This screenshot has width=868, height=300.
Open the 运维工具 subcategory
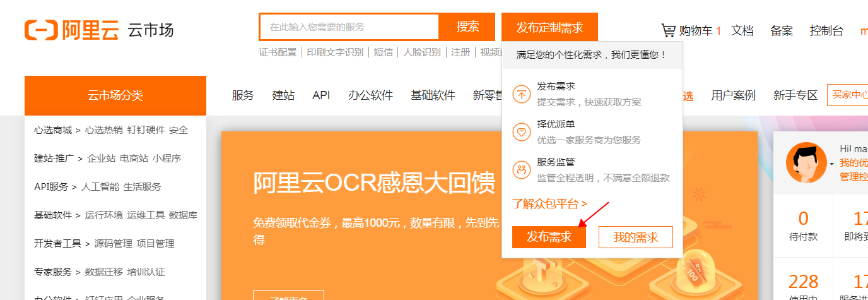pos(146,215)
